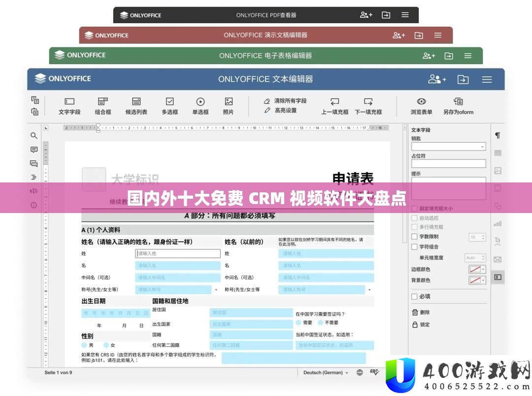This screenshot has width=532, height=396.
Task: Open table settings in right sidebar
Action: tap(498, 153)
